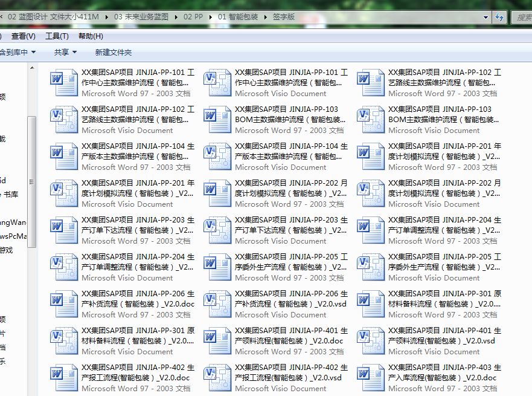The width and height of the screenshot is (532, 396).
Task: Click the PP-203 生产订单下达 Word file icon
Action: pos(64,230)
